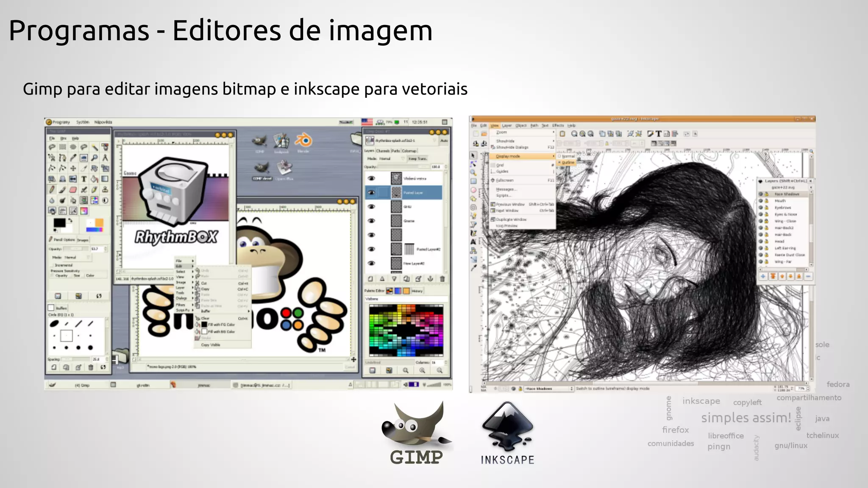Toggle visibility eye of Pasted Layer
The image size is (868, 488).
click(372, 193)
